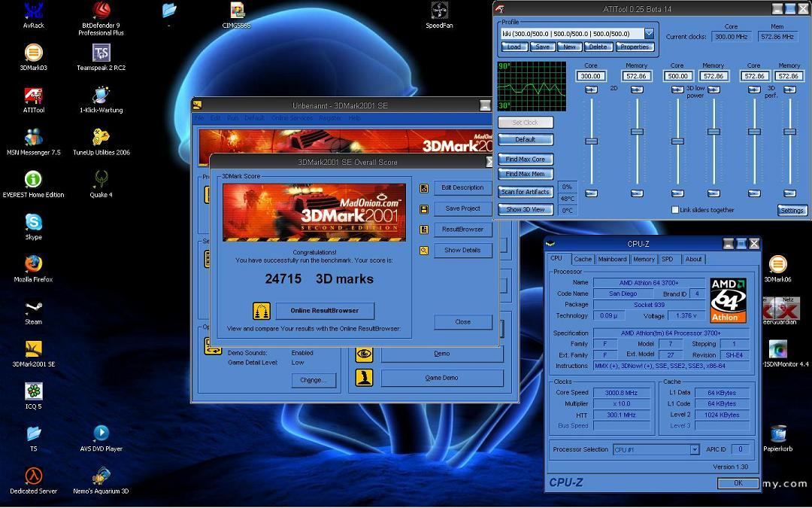Viewport: 812px width, 508px height.
Task: Open the ResultBrowser button
Action: 462,229
